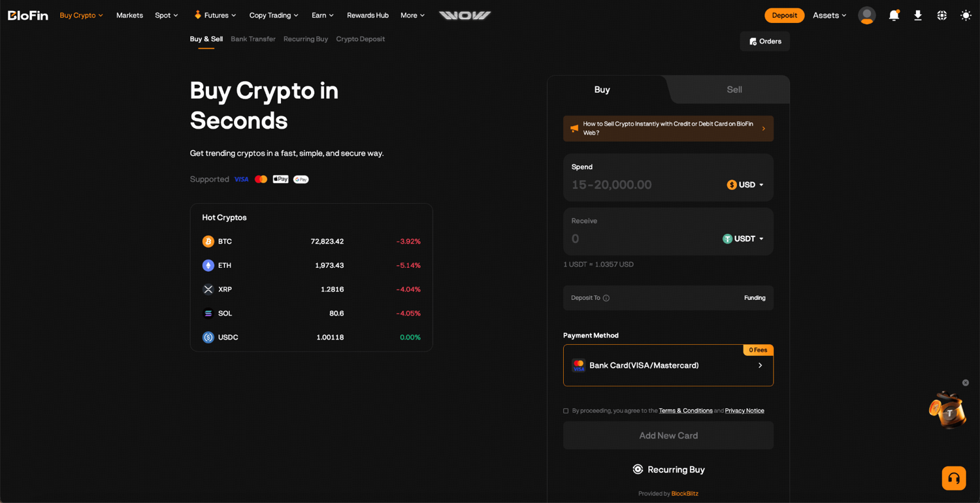Change the USDT receive crypto
The width and height of the screenshot is (980, 503).
point(743,239)
